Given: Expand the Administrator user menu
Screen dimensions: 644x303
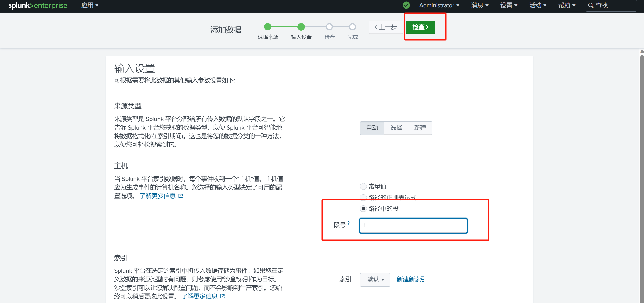Looking at the screenshot, I should (439, 6).
